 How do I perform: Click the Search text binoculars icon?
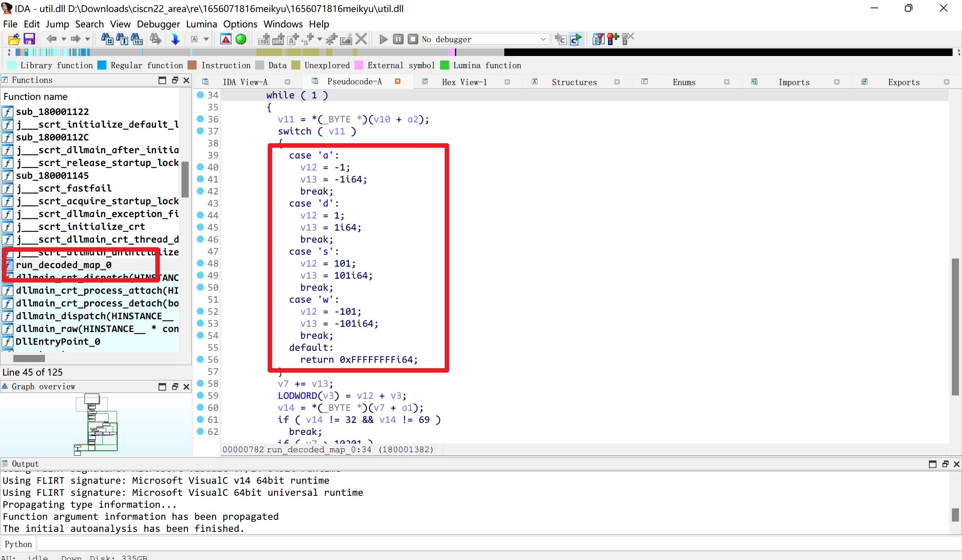[122, 39]
